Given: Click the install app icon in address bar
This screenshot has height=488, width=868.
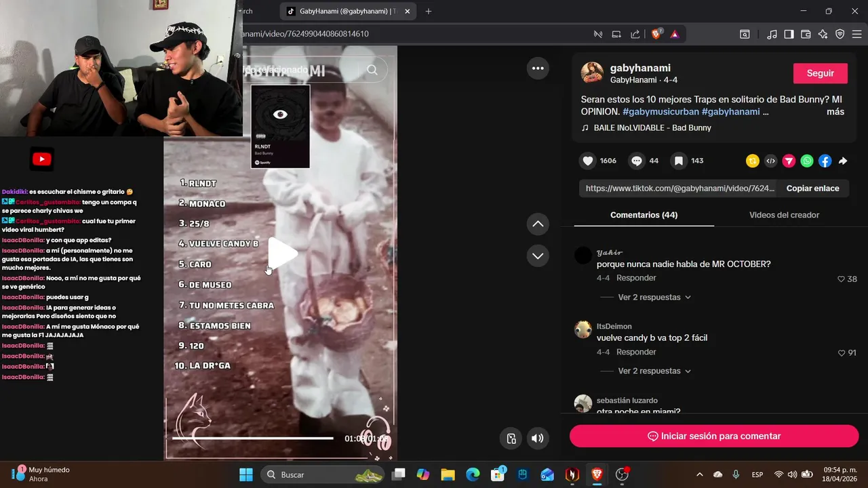Looking at the screenshot, I should click(616, 34).
